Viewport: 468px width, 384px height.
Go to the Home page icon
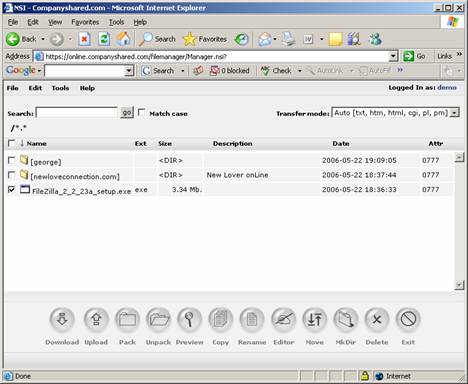click(x=123, y=39)
